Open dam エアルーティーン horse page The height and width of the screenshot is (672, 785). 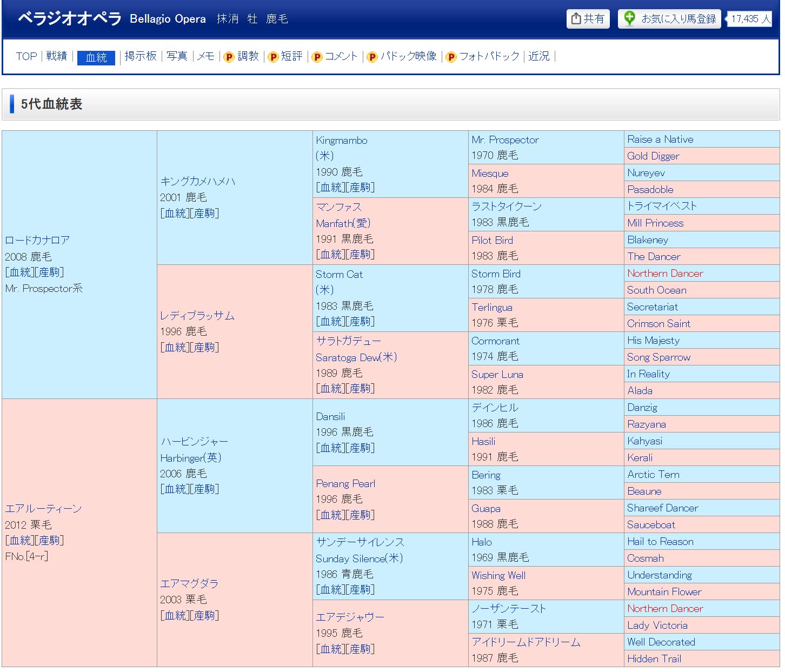pos(43,508)
